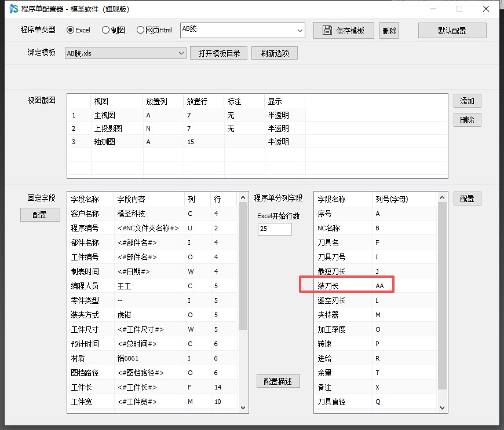Select the 最短刀长 column field row

coord(376,271)
